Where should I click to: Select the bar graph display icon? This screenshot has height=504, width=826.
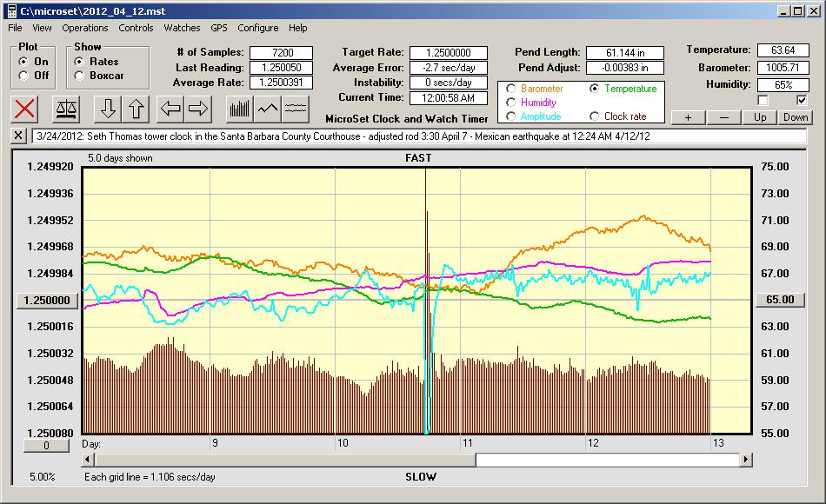click(x=240, y=109)
